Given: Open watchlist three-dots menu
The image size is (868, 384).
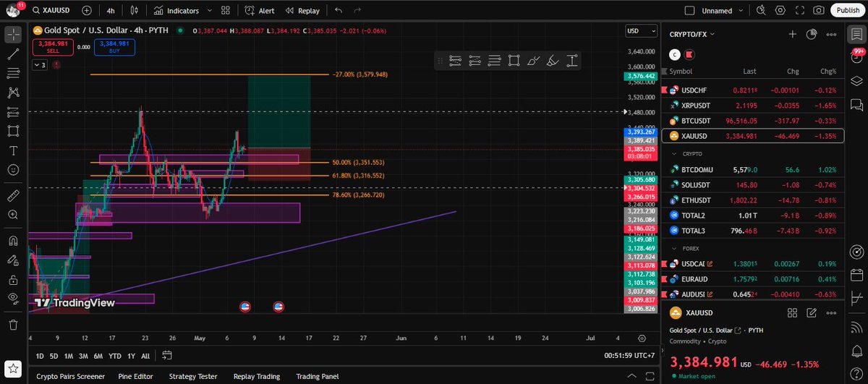Looking at the screenshot, I should click(x=832, y=34).
